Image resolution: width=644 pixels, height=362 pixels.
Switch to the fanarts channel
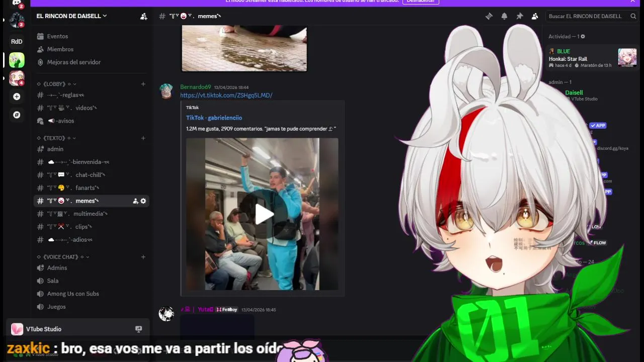click(91, 188)
